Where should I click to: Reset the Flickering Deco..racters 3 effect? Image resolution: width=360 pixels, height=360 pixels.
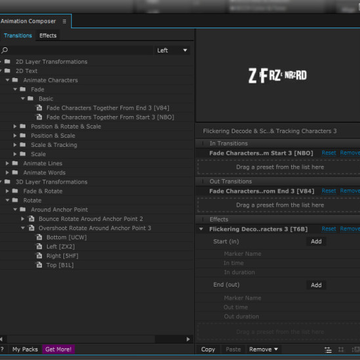[329, 229]
